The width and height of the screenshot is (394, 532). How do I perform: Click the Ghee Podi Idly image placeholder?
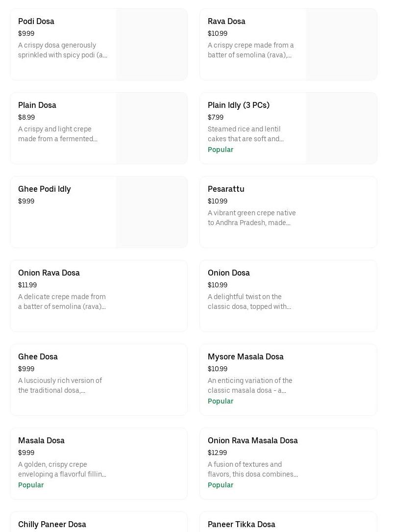152,212
